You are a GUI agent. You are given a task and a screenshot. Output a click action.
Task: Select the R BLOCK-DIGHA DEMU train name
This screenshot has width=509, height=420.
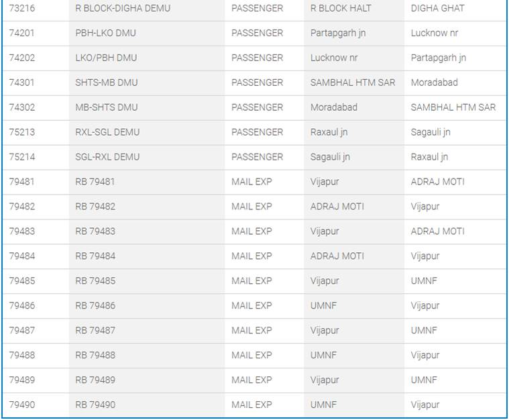123,8
